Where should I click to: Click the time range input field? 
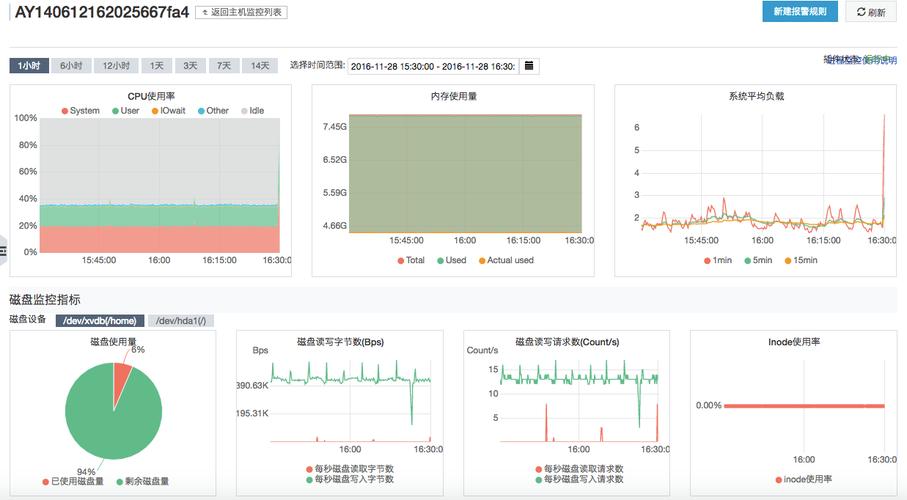point(433,66)
